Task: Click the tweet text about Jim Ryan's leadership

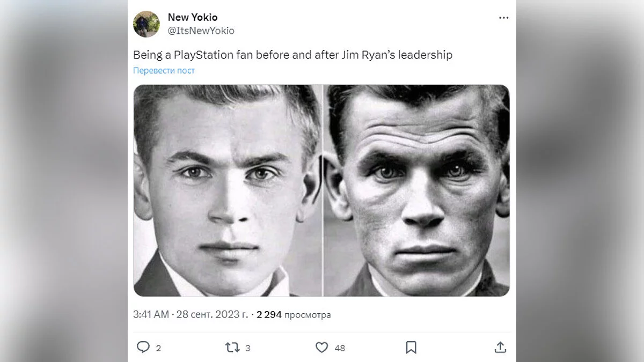Action: [x=292, y=55]
